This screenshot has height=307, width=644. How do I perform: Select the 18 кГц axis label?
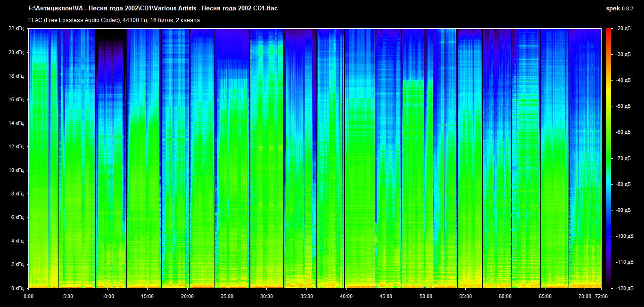pyautogui.click(x=17, y=76)
